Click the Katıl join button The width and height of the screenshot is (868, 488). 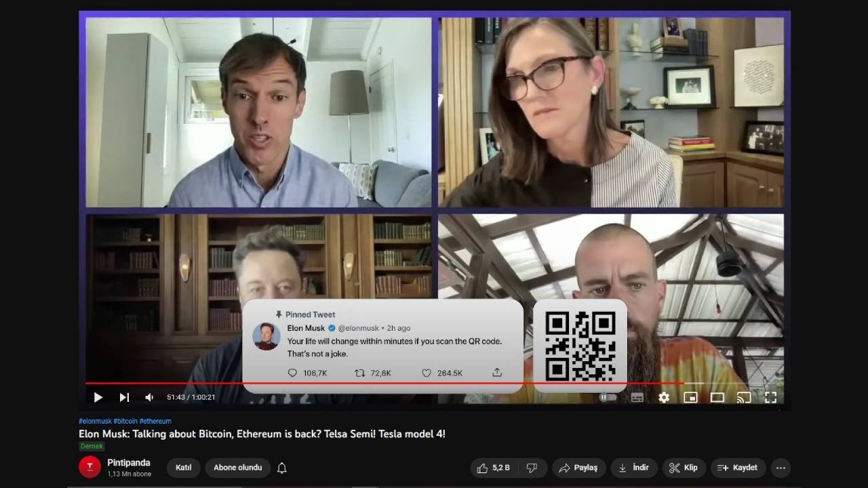pos(183,468)
